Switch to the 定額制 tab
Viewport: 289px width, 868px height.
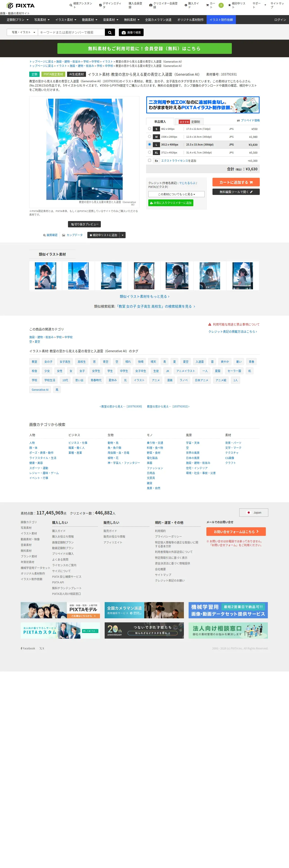[190, 122]
